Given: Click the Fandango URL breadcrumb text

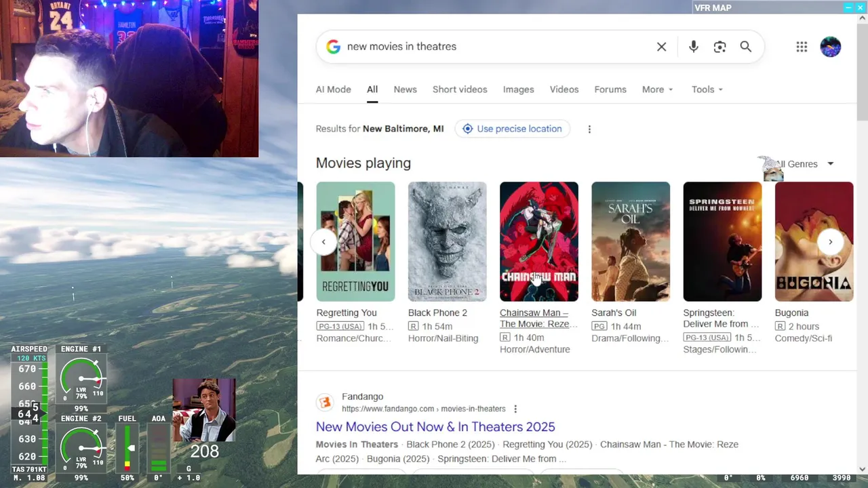Looking at the screenshot, I should pos(424,409).
